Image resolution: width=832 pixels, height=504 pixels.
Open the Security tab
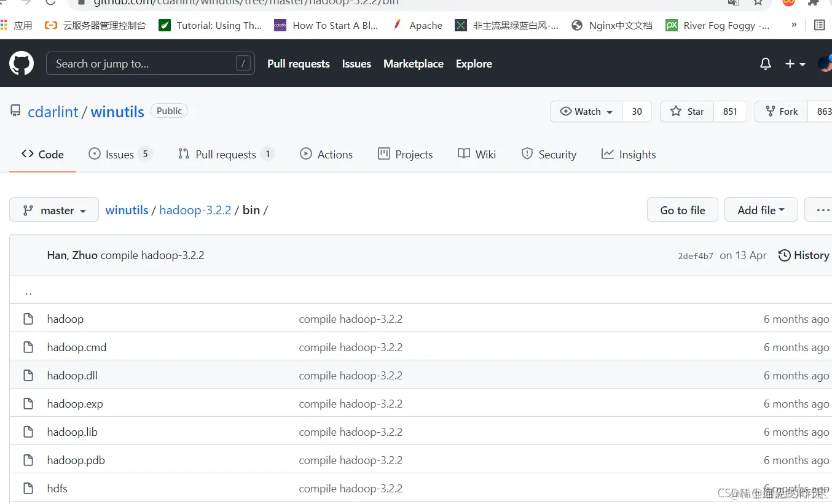(x=549, y=154)
